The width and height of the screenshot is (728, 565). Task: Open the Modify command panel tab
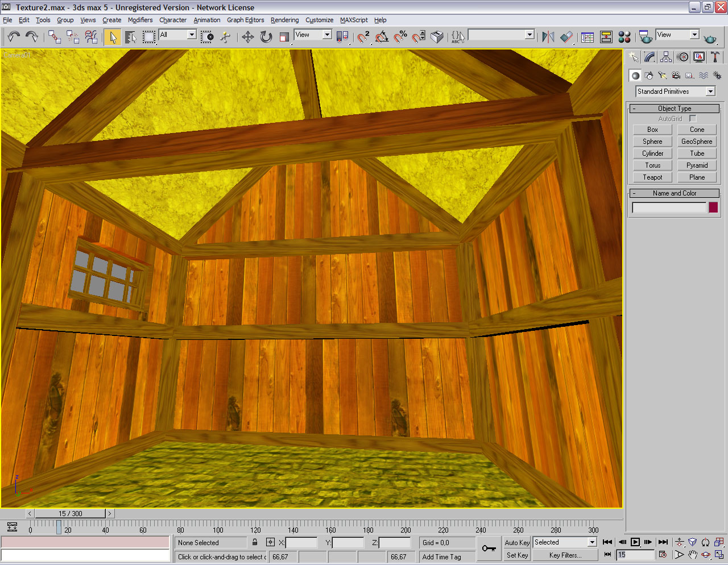tap(650, 57)
